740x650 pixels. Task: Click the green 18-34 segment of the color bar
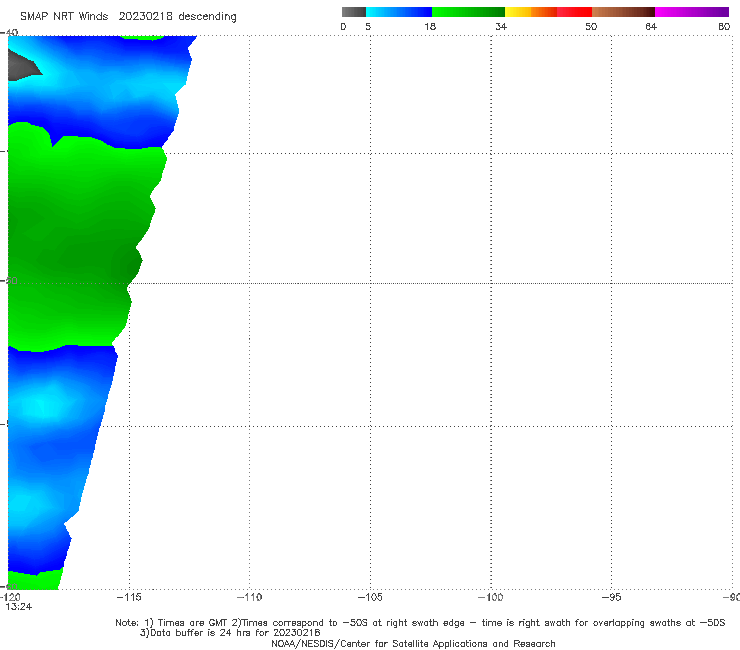point(468,12)
